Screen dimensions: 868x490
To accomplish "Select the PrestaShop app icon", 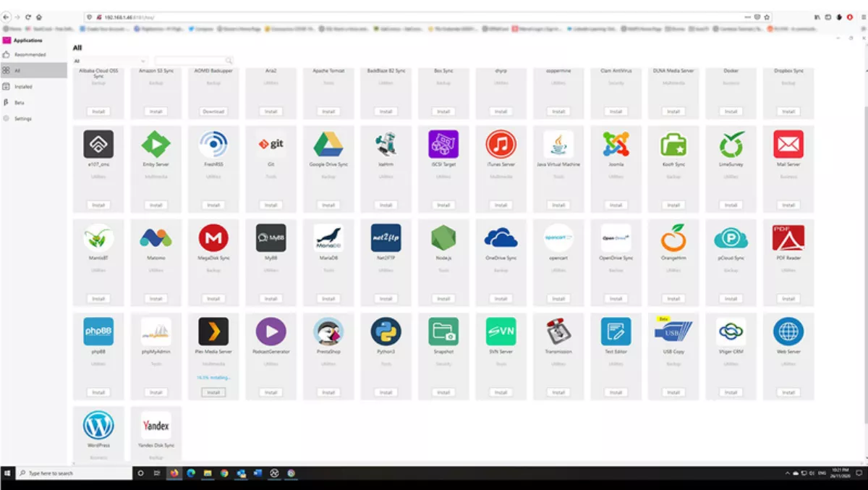I will click(x=328, y=331).
